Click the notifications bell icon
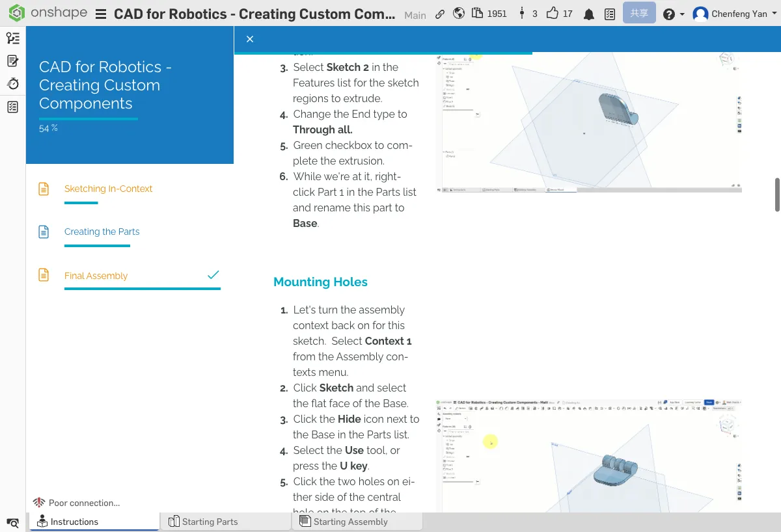This screenshot has width=781, height=532. [589, 14]
